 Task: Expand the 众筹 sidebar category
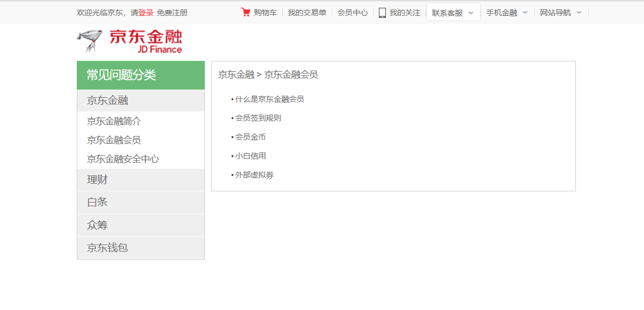pos(141,225)
